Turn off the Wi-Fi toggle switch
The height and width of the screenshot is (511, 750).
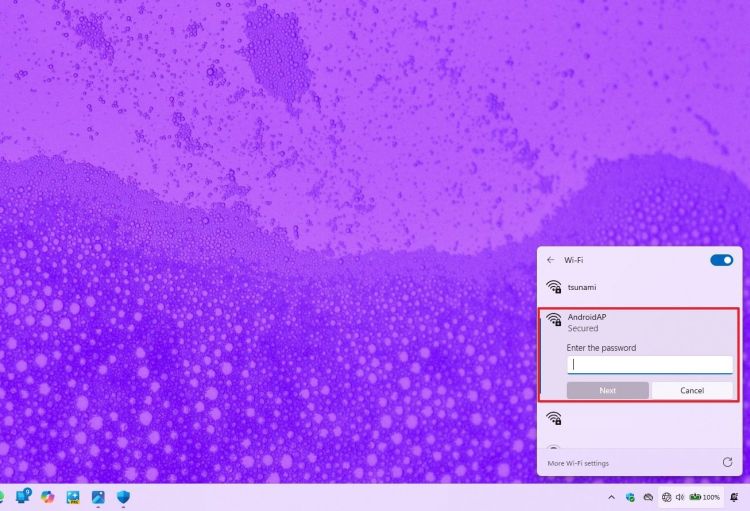tap(721, 260)
